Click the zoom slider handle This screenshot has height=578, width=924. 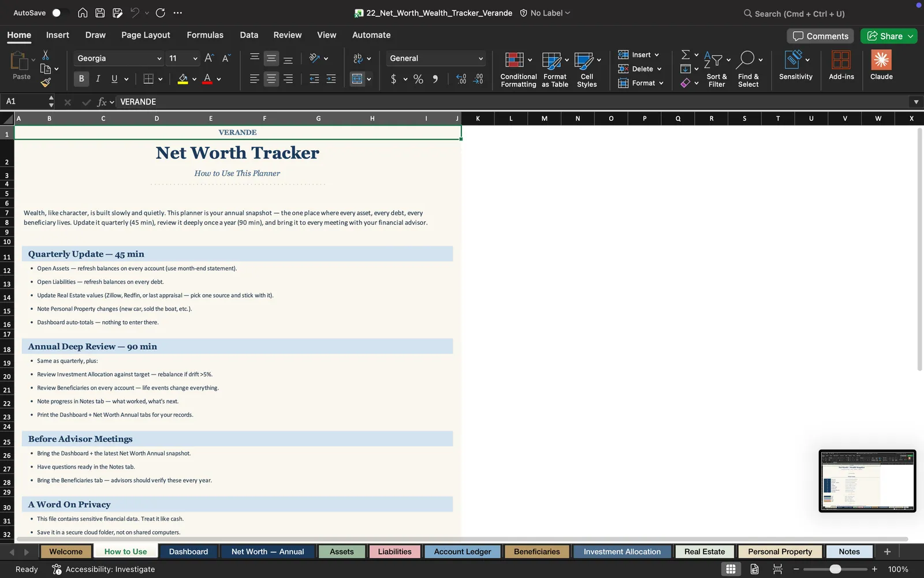(x=835, y=569)
